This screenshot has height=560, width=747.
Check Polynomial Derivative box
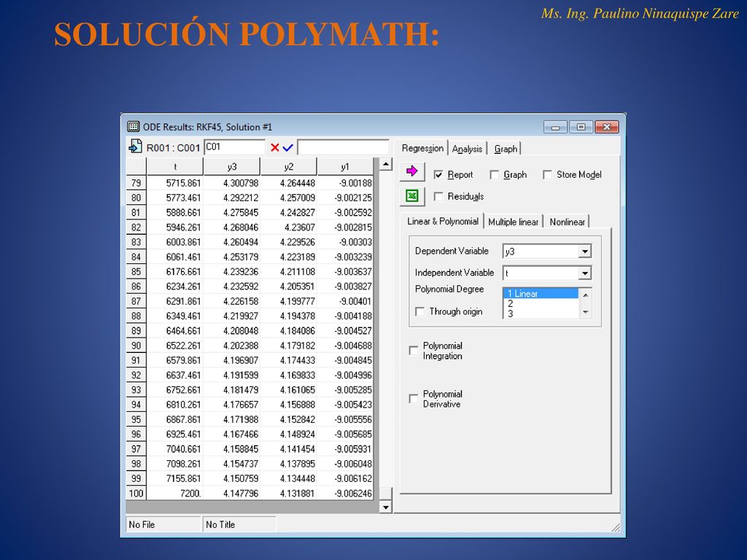414,399
